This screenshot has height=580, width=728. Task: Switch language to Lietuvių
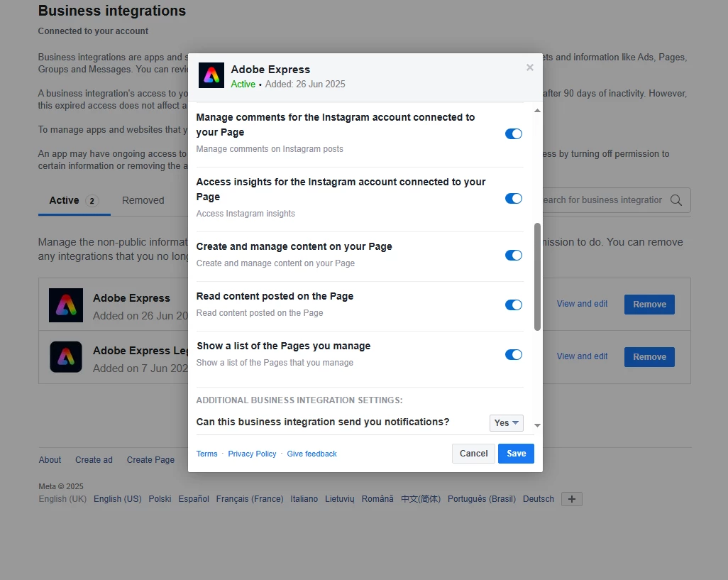click(x=339, y=499)
